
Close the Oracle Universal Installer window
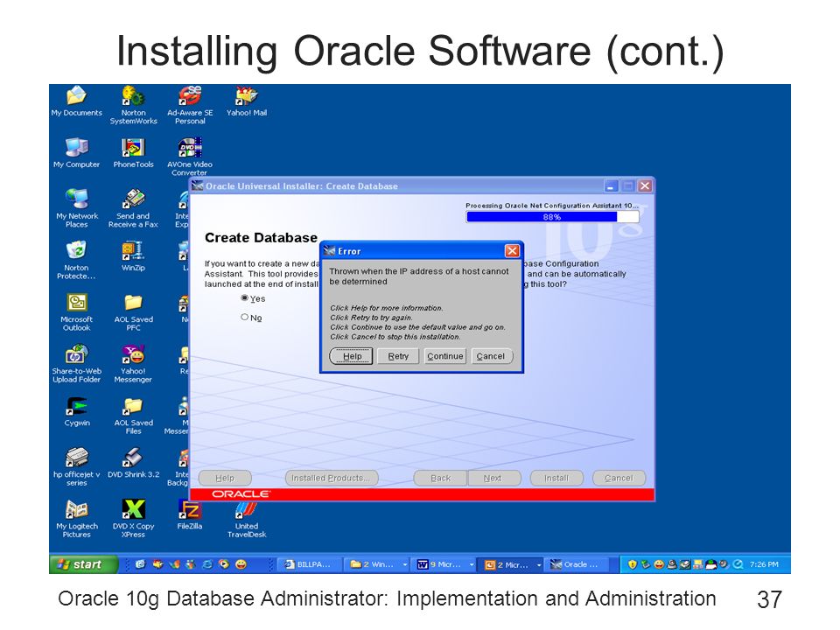pos(645,185)
